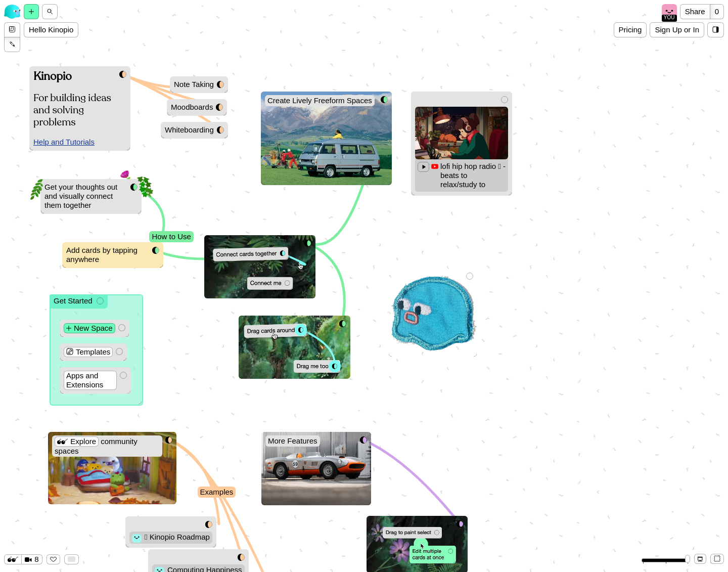Click connector on Add cards by tapping card

(x=156, y=250)
